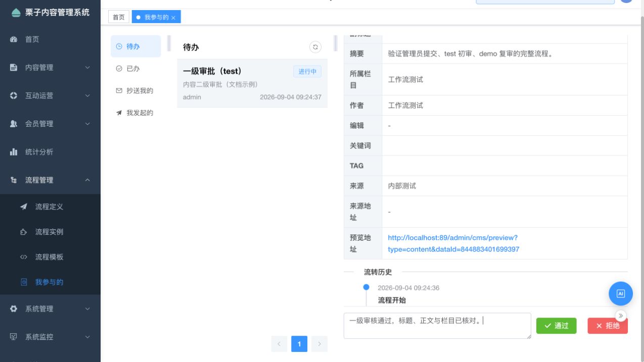Expand the 会员管理 menu chevron

click(x=87, y=124)
